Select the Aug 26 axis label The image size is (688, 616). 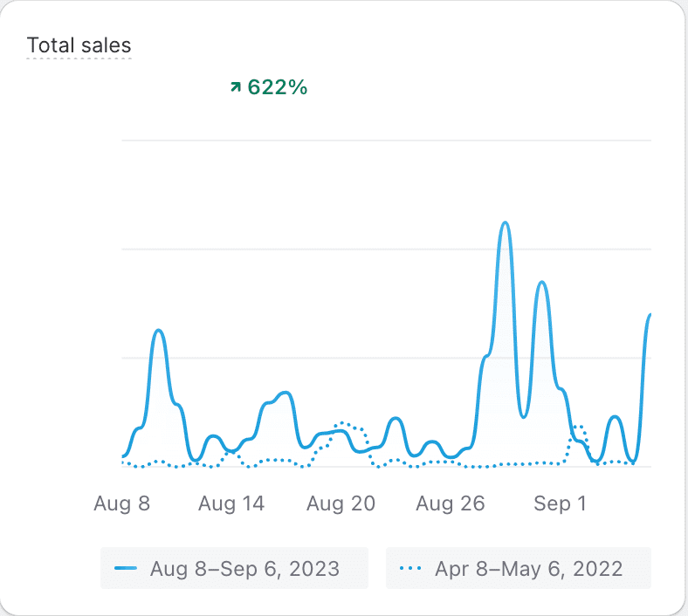tap(450, 503)
